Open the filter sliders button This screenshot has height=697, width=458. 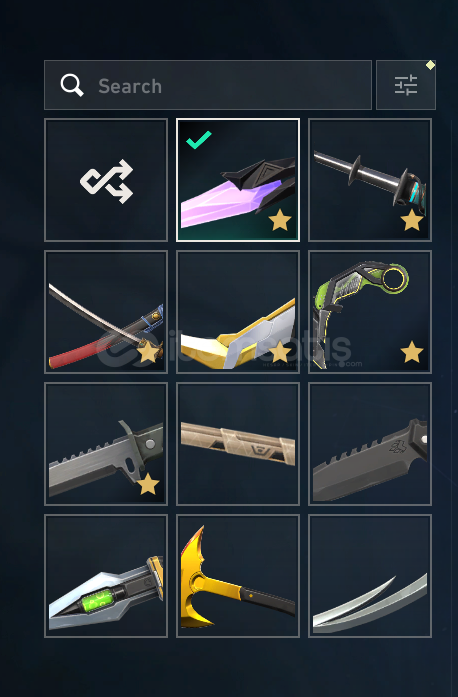click(x=406, y=85)
